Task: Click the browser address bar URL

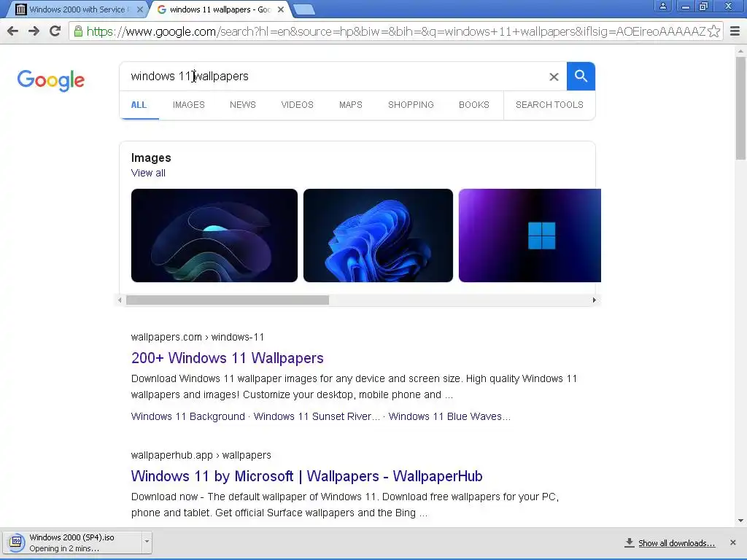Action: tap(395, 31)
